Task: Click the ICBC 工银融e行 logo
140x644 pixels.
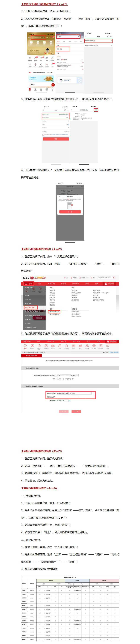Action: (34, 278)
